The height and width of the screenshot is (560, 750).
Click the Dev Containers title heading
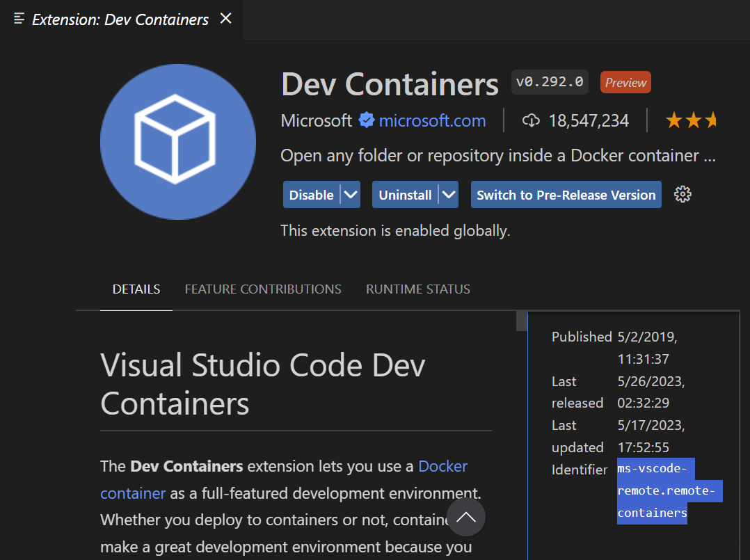pos(390,84)
